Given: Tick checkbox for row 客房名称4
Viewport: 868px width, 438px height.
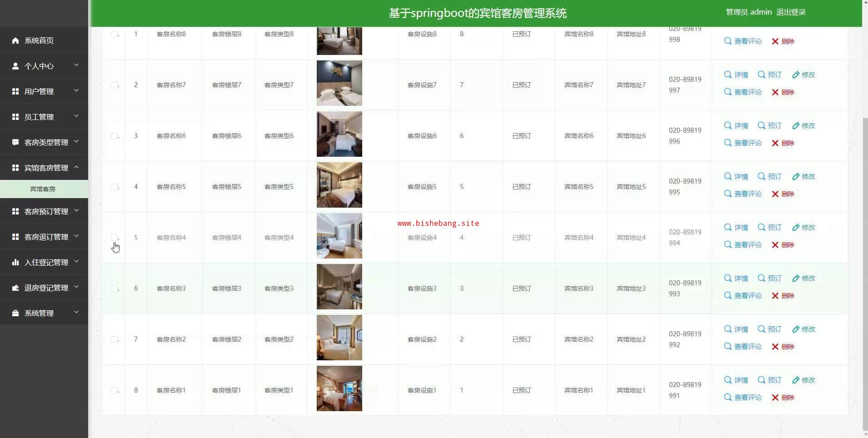Looking at the screenshot, I should (x=115, y=238).
